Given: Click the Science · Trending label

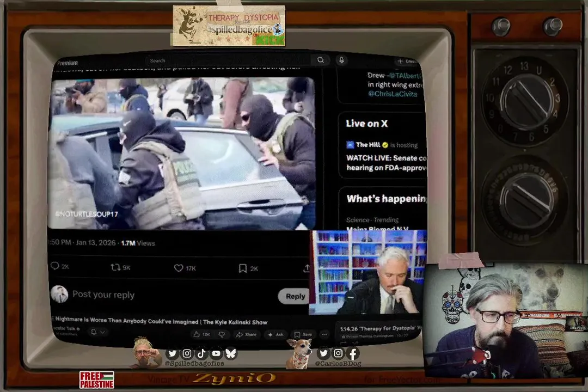Looking at the screenshot, I should point(372,220).
